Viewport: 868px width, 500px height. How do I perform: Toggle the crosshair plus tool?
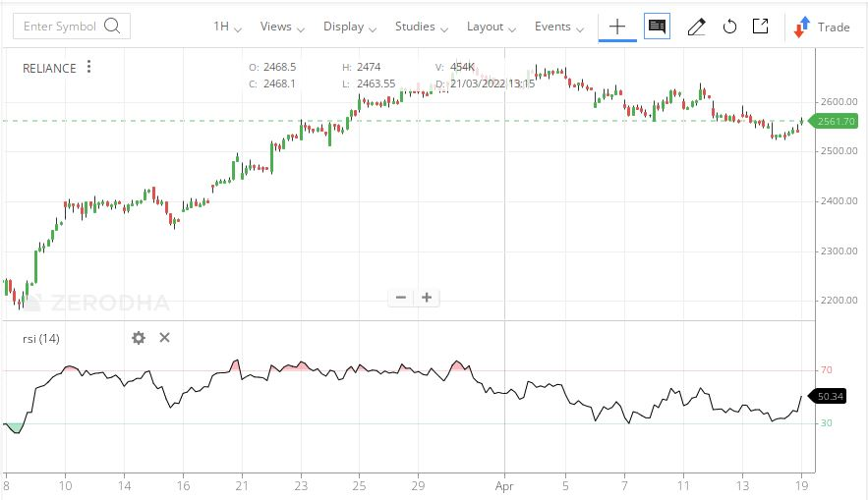tap(617, 27)
